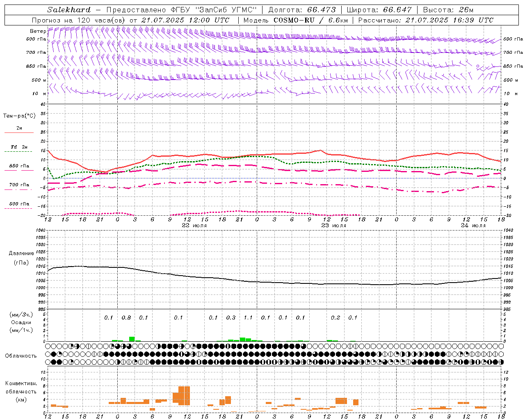
Task: Click the Осадки precipitation label
Action: [21, 322]
